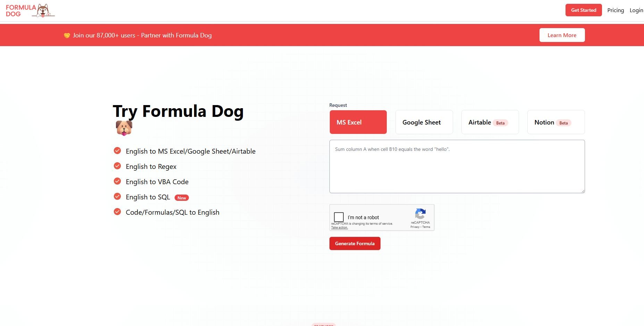Image resolution: width=644 pixels, height=326 pixels.
Task: Click the checkmark beside Code/Formulas/SQL to English
Action: click(x=117, y=212)
